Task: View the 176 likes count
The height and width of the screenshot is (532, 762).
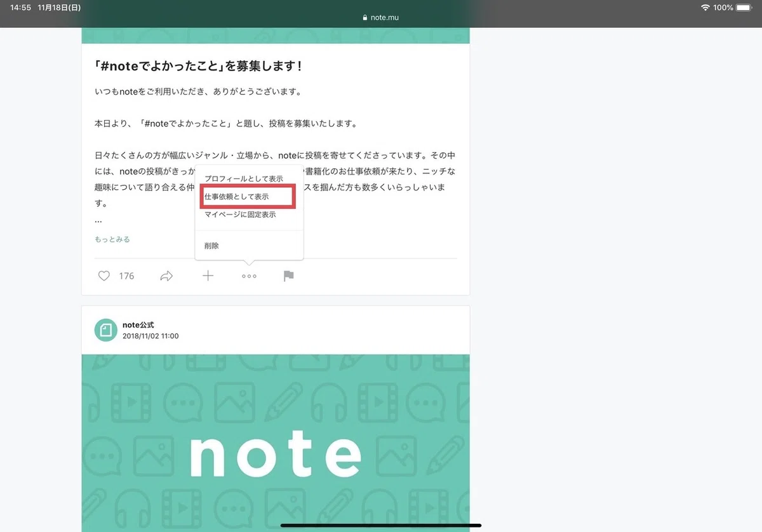Action: [126, 276]
